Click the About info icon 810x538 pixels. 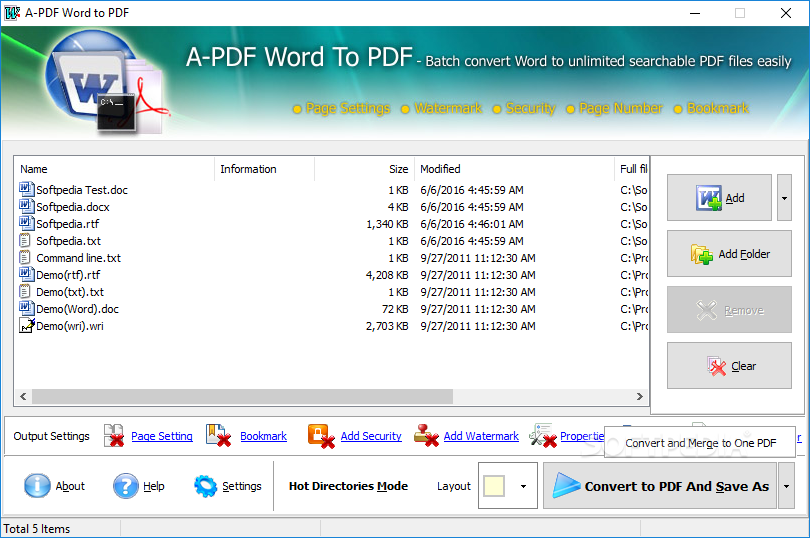pos(37,486)
